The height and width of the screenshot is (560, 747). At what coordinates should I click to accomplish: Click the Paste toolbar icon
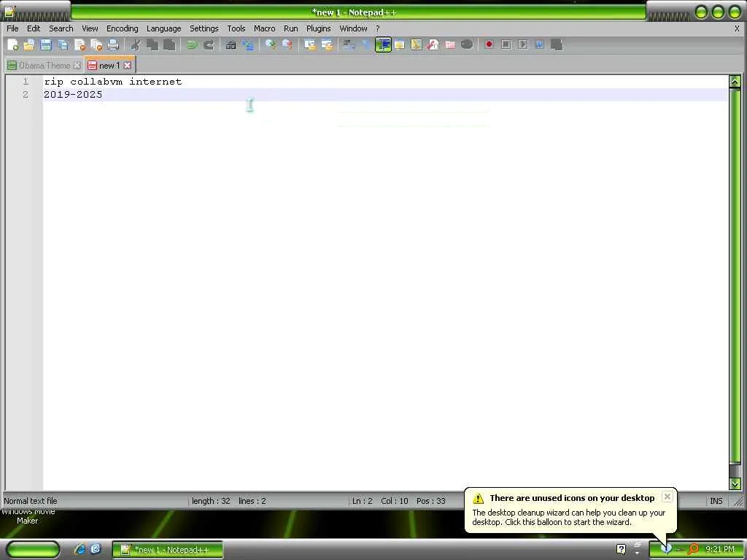(169, 44)
